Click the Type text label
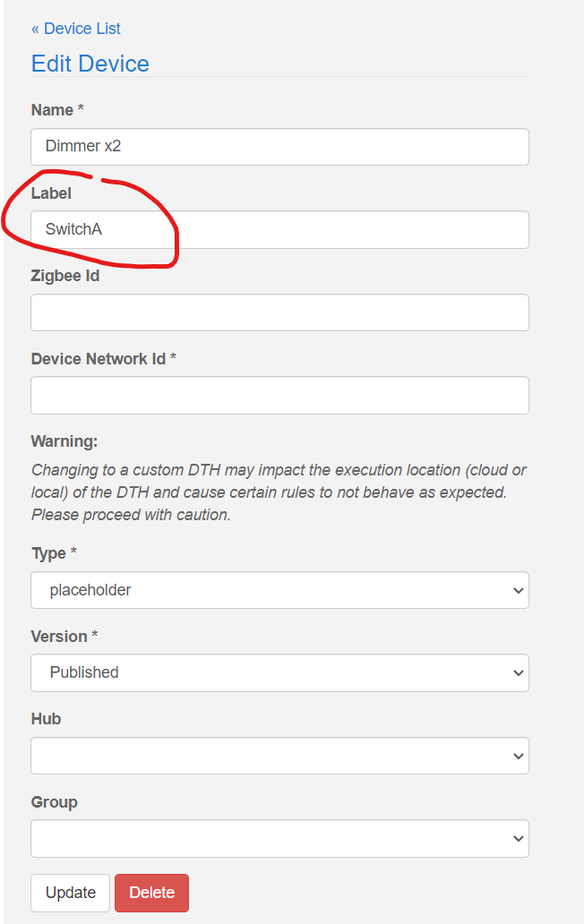The image size is (584, 924). [x=48, y=553]
